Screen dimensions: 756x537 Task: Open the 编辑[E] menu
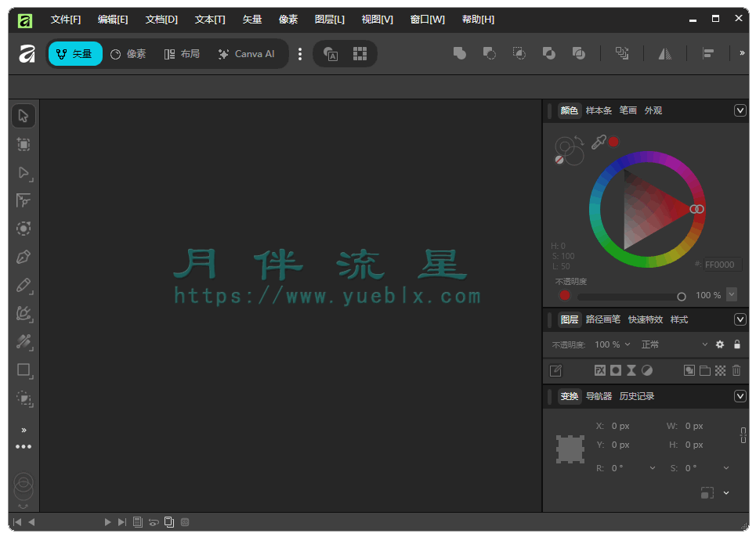click(x=113, y=20)
